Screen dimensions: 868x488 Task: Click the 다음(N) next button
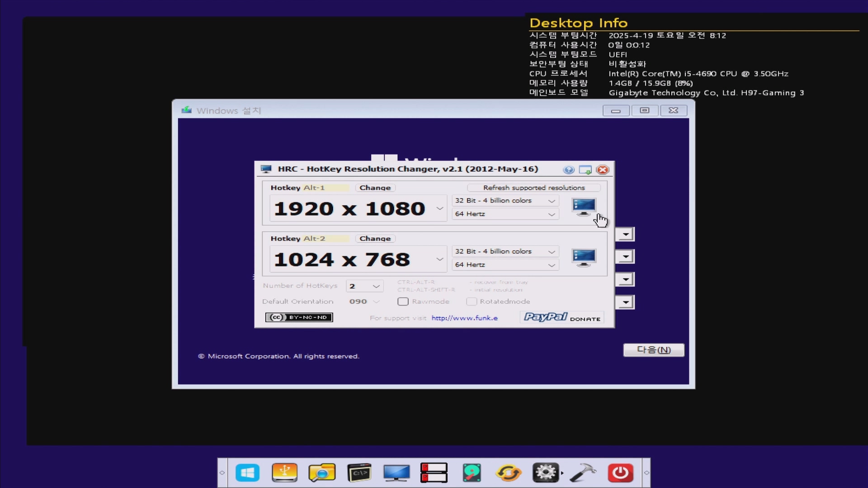pyautogui.click(x=653, y=350)
